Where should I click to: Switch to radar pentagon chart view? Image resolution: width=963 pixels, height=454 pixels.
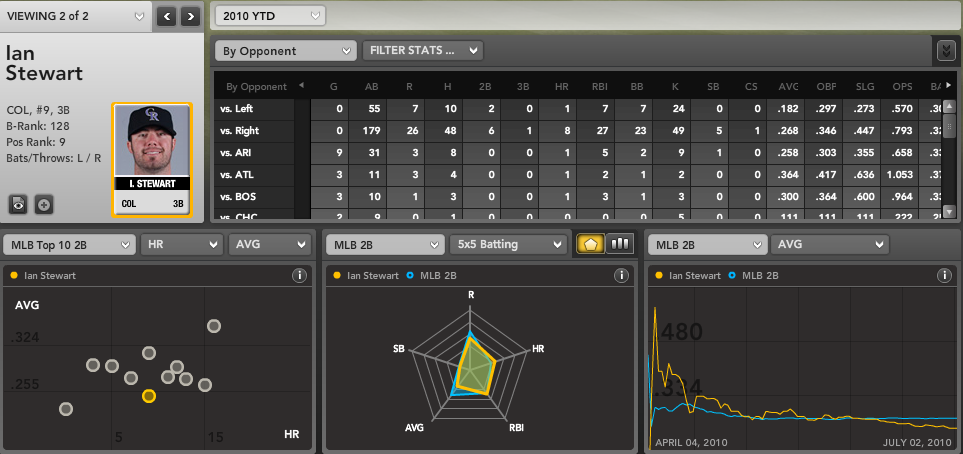point(590,243)
